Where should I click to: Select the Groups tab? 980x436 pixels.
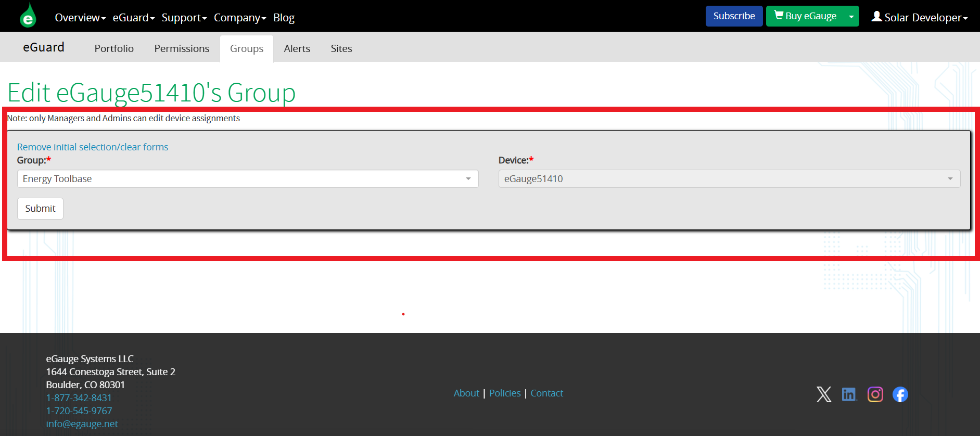tap(247, 48)
